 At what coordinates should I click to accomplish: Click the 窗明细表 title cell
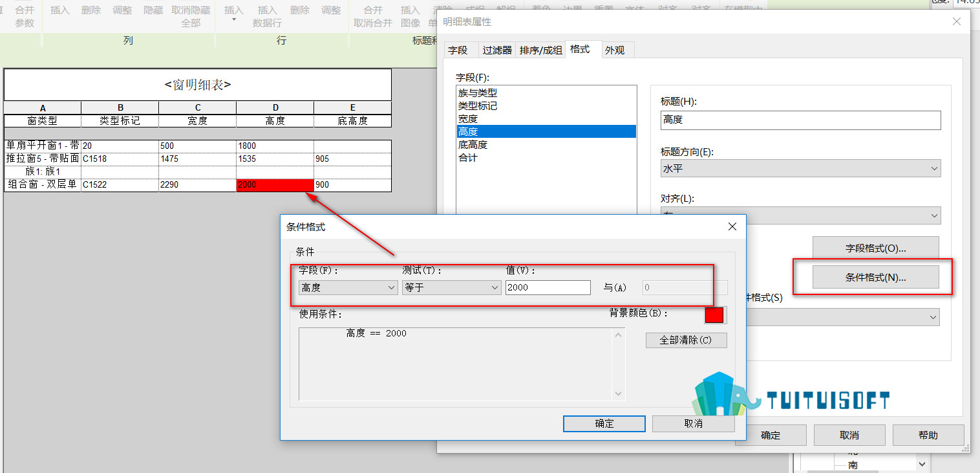click(198, 85)
